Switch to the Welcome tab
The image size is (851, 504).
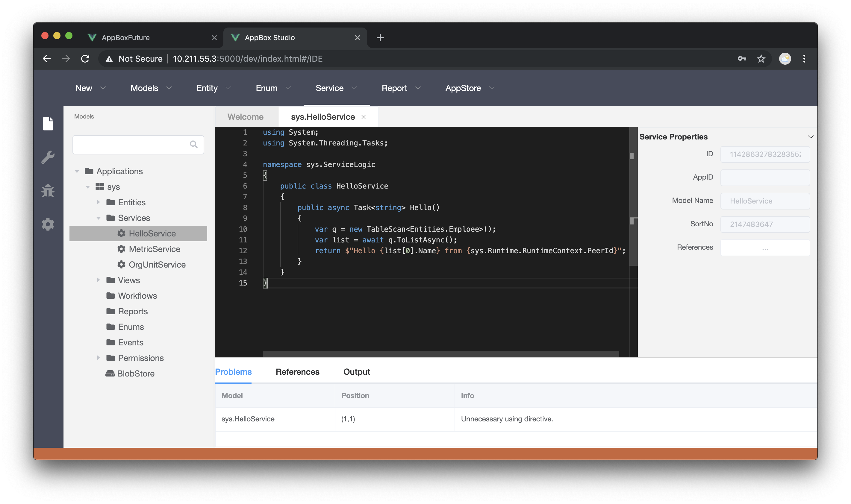245,117
